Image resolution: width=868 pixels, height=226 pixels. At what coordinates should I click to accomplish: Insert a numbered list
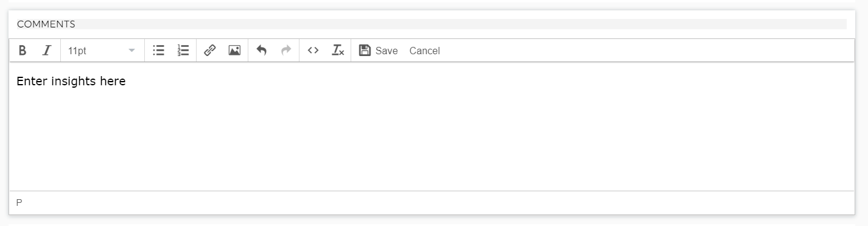tap(183, 51)
